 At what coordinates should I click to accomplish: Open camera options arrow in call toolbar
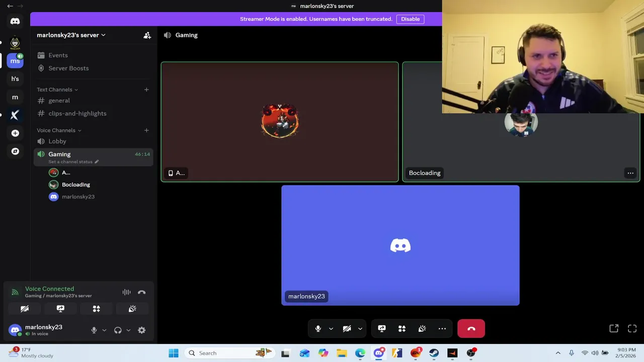pyautogui.click(x=360, y=329)
